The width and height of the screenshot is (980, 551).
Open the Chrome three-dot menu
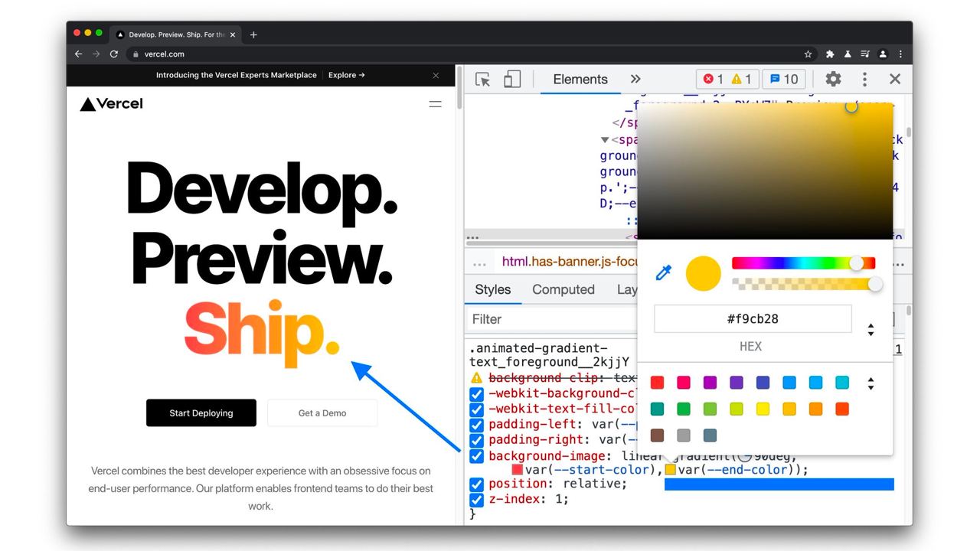[x=900, y=54]
